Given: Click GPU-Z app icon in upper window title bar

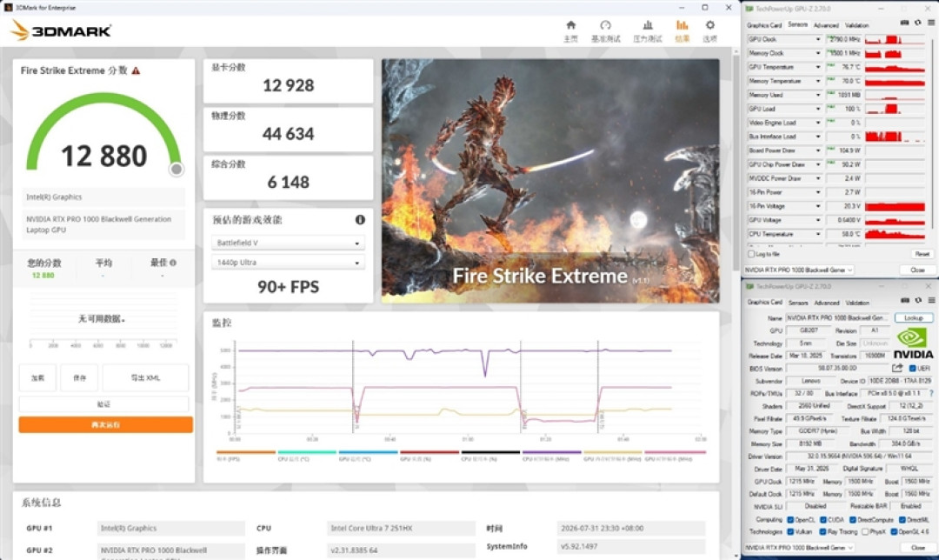Looking at the screenshot, I should point(749,9).
